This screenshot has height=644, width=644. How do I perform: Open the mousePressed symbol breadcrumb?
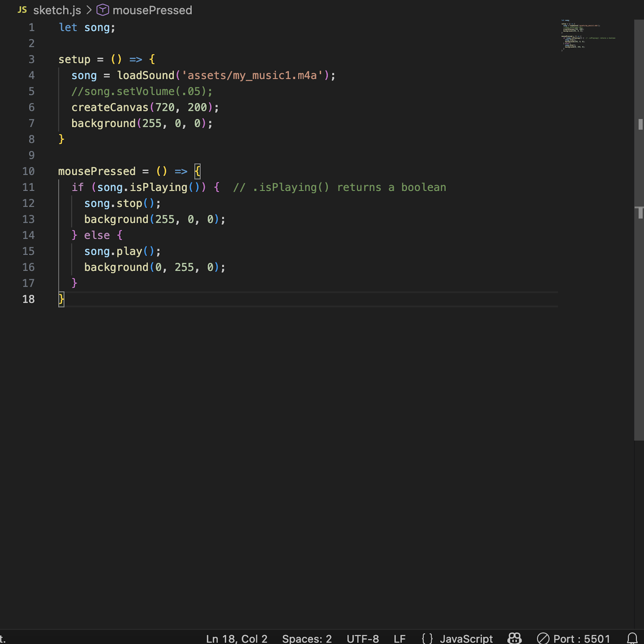click(152, 10)
